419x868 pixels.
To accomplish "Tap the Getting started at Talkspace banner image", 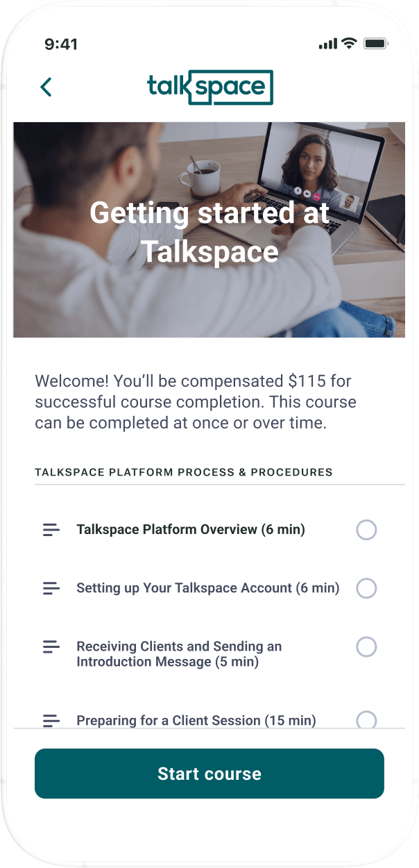I will (x=209, y=229).
